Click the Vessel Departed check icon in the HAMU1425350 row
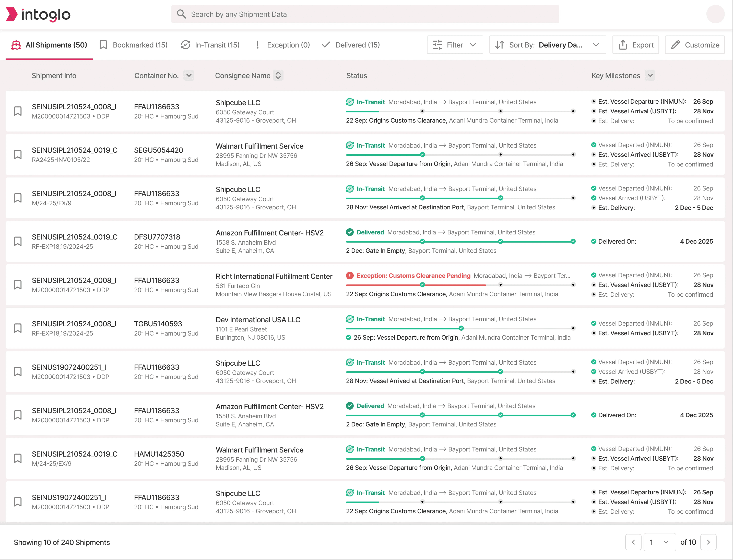This screenshot has height=560, width=733. coord(594,449)
